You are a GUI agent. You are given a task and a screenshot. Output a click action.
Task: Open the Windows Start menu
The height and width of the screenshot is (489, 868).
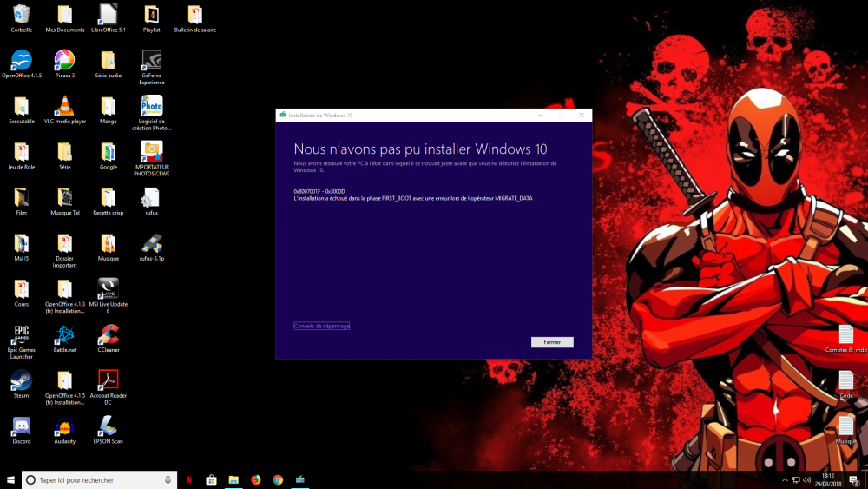(10, 480)
